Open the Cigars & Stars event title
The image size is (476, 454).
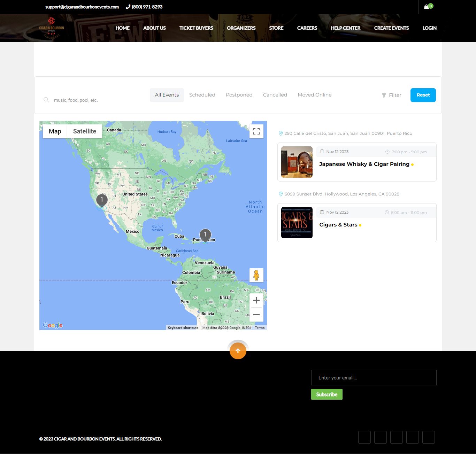(338, 225)
